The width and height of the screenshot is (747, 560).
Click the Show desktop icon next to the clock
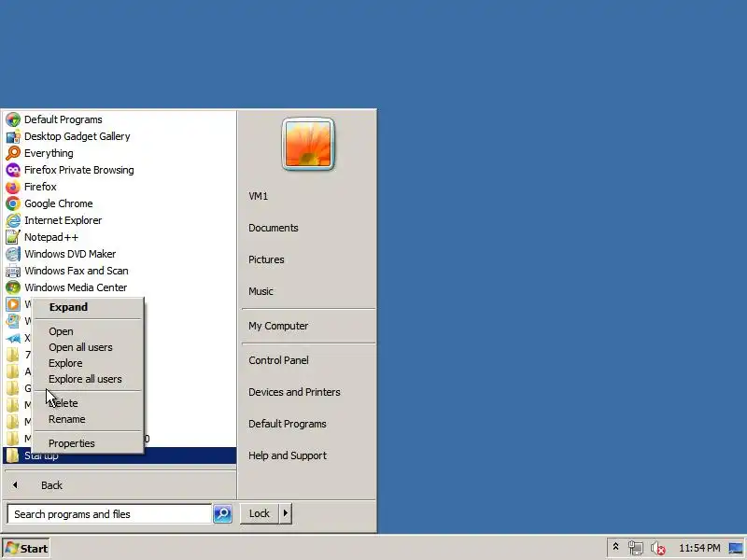point(736,548)
